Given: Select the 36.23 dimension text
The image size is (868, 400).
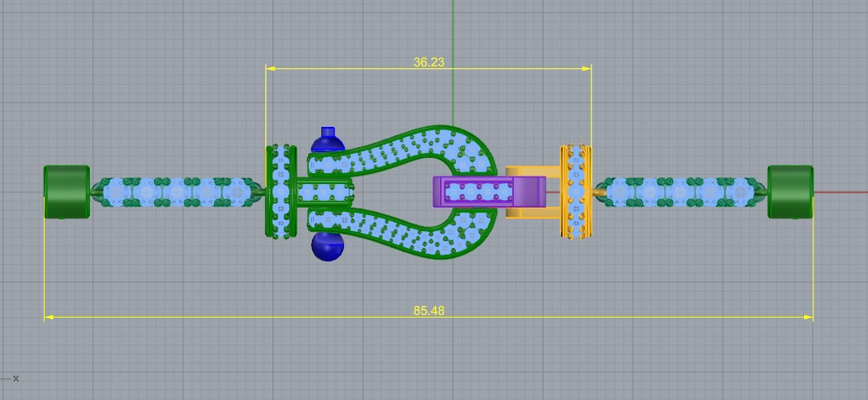Looking at the screenshot, I should click(428, 62).
